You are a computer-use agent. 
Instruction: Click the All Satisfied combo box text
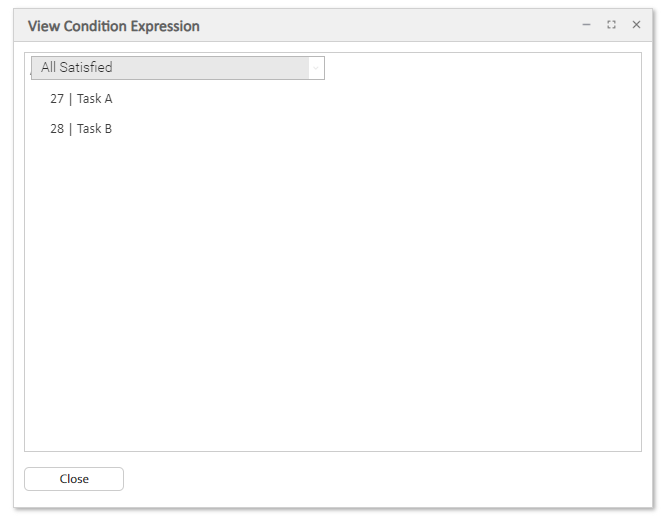coord(77,68)
